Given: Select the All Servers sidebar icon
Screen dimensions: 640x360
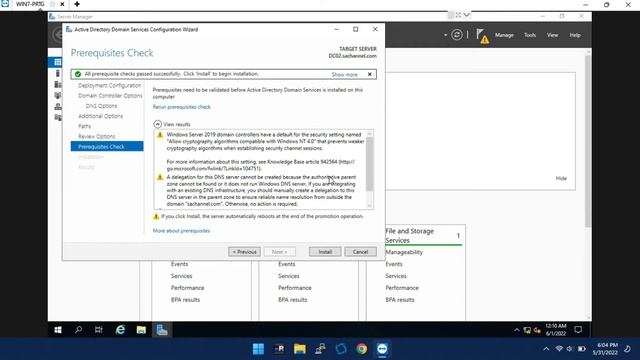Looking at the screenshot, I should coord(58,84).
